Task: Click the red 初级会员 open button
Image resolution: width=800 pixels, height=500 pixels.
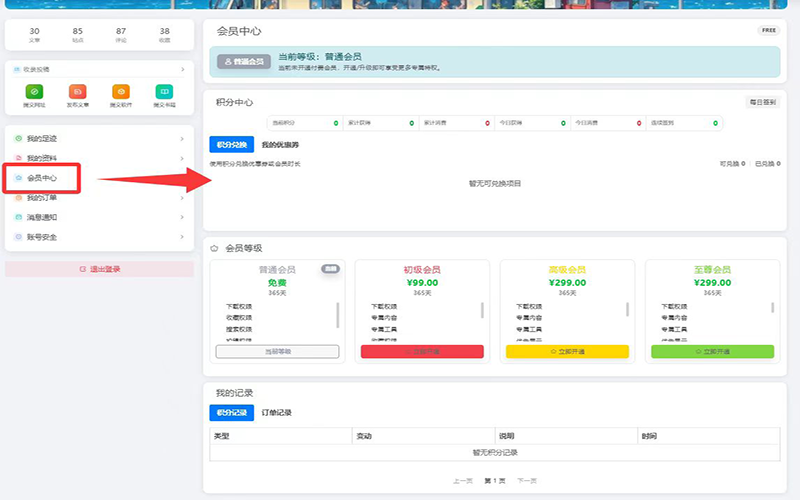Action: 421,352
